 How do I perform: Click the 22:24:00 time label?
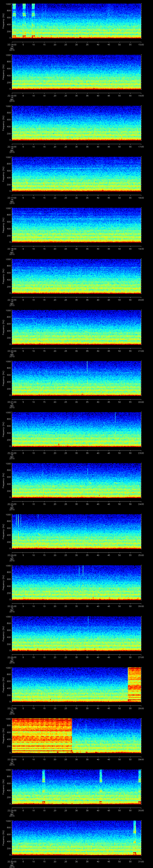[12, 555]
